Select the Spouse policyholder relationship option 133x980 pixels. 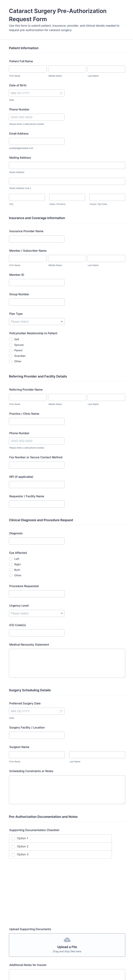pos(11,345)
